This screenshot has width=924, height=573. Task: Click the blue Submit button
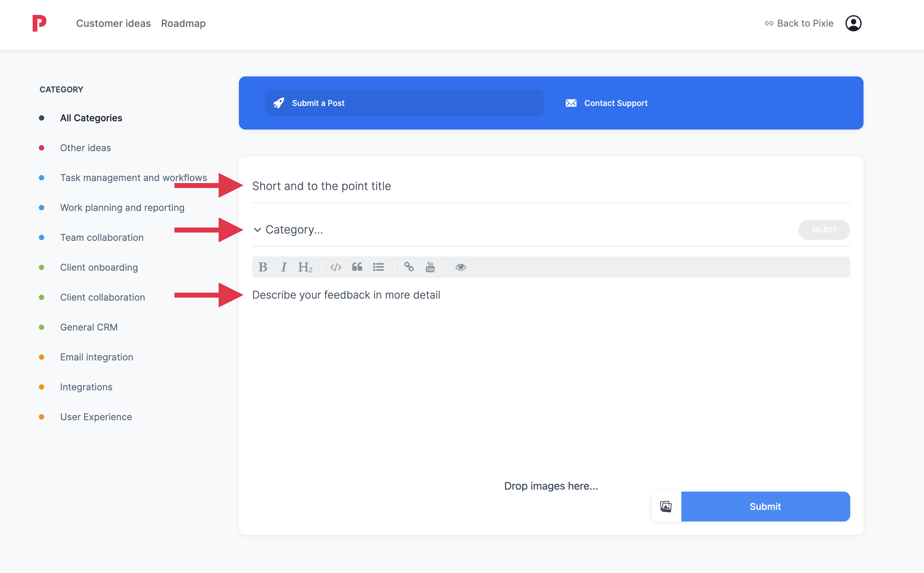point(765,506)
